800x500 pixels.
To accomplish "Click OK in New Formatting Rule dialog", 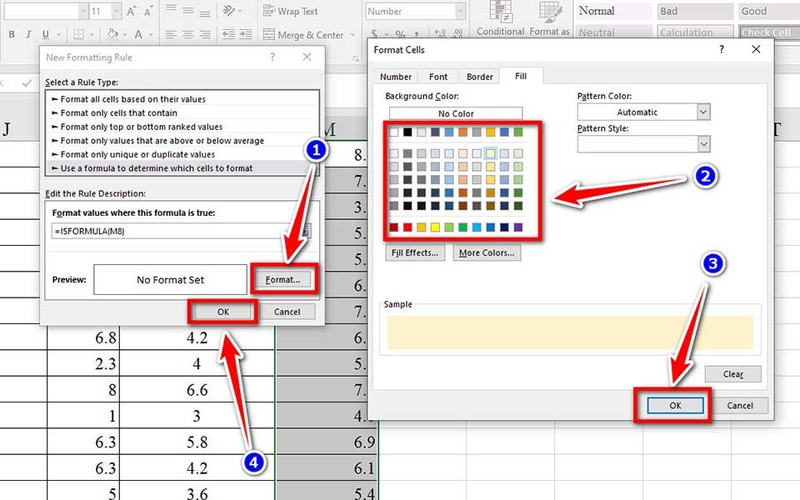I will click(223, 312).
